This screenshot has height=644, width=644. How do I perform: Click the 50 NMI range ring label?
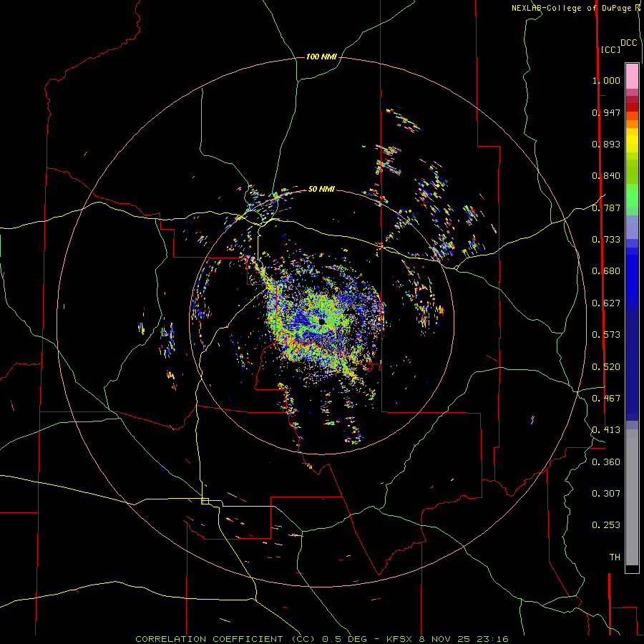point(321,189)
